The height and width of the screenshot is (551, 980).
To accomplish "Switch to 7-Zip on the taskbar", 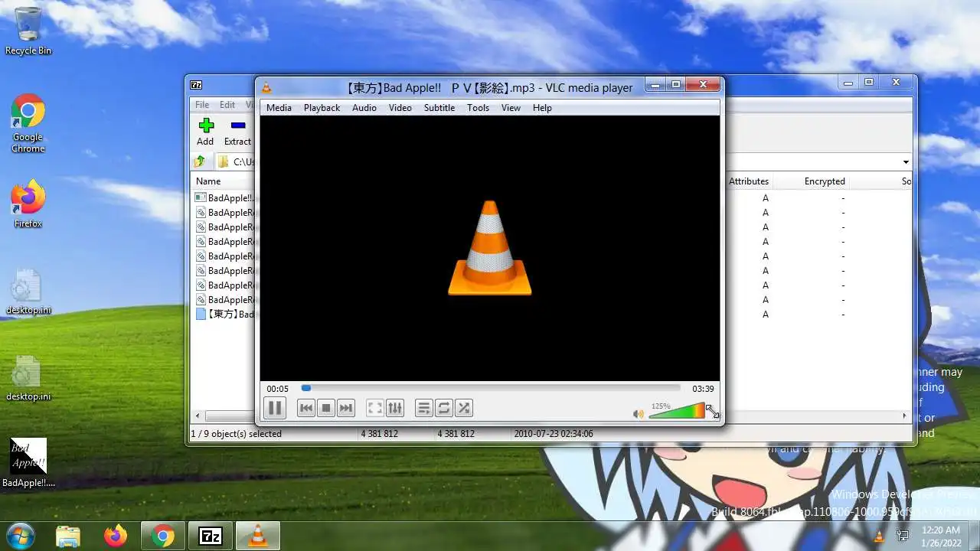I will [x=211, y=536].
